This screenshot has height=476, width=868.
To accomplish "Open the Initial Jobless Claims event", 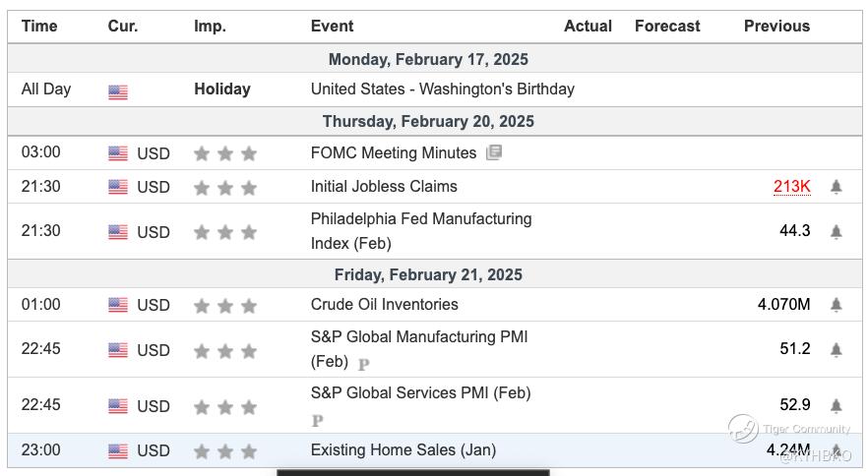I will click(x=384, y=186).
